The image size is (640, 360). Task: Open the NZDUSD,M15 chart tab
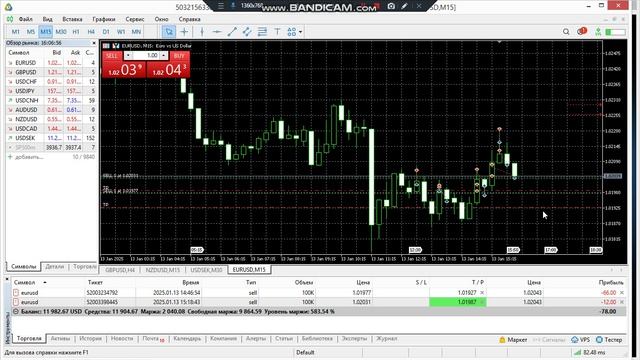tap(162, 270)
